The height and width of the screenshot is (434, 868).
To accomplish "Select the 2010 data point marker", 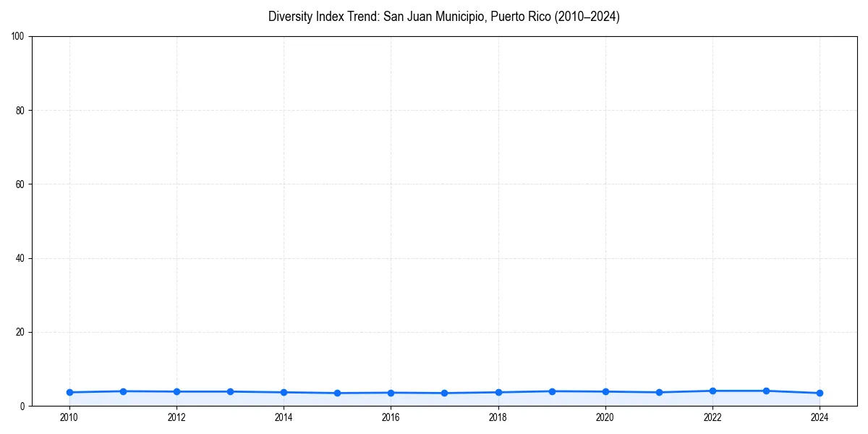I will click(69, 391).
